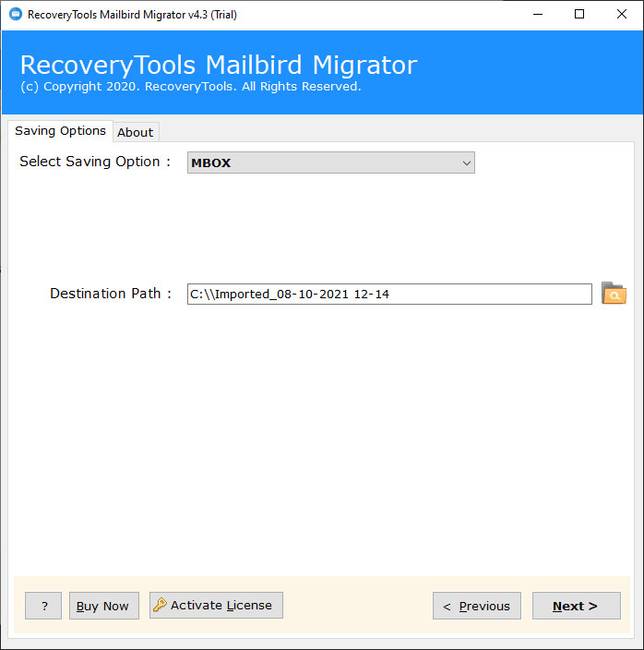Switch to the About tab
Image resolution: width=644 pixels, height=650 pixels.
point(135,132)
